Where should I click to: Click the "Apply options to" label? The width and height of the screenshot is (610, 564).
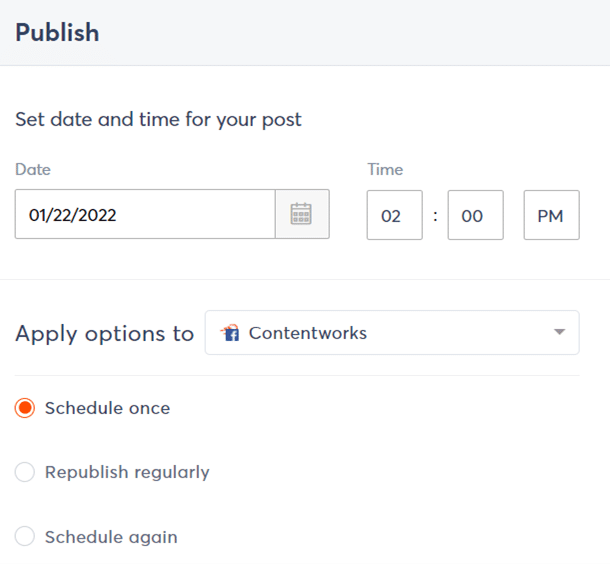coord(104,334)
